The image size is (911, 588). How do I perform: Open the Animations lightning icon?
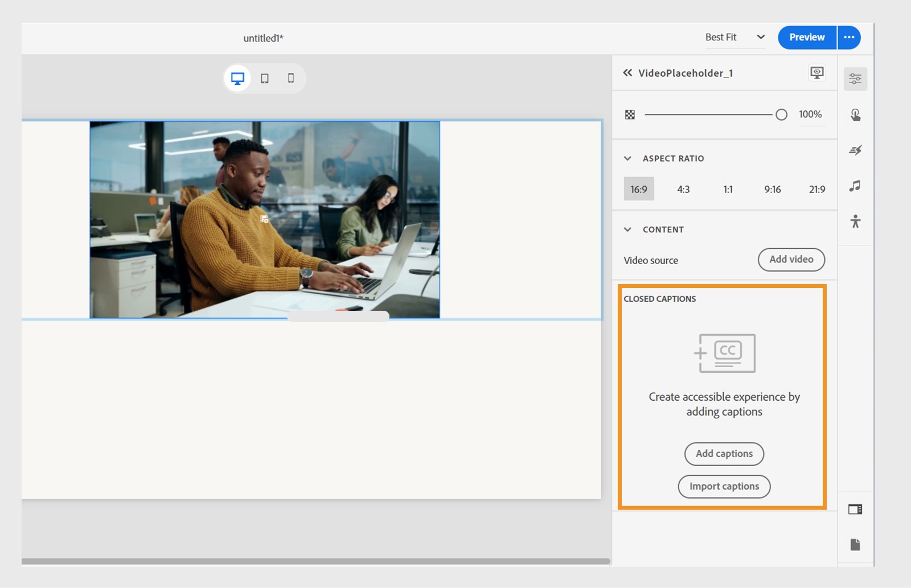point(855,150)
